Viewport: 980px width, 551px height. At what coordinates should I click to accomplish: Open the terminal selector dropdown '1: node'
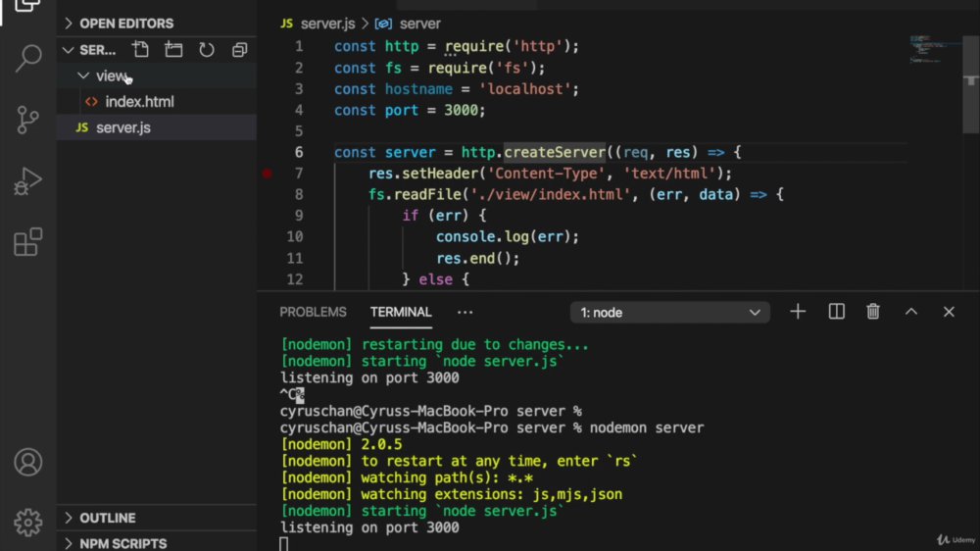pos(669,312)
